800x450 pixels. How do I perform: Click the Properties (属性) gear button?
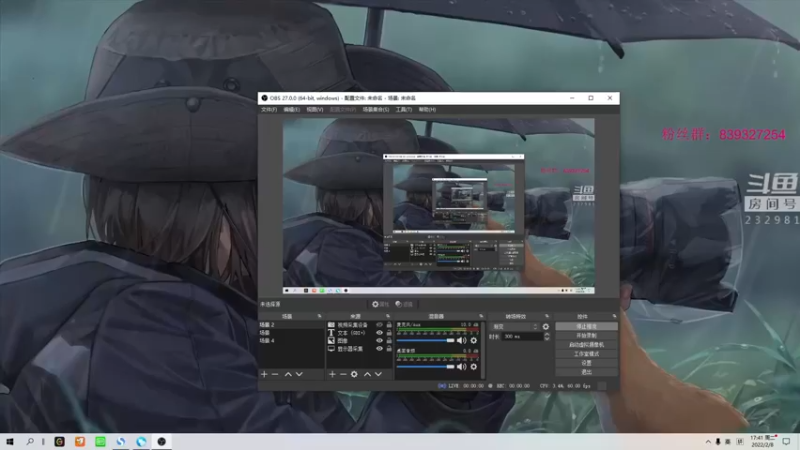tap(380, 304)
